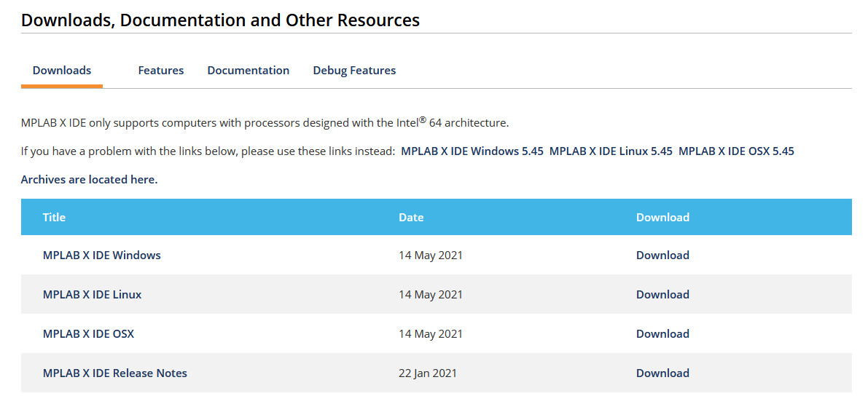This screenshot has width=868, height=404.
Task: Click the Downloads, Documentation and Other Resources heading
Action: tap(220, 20)
